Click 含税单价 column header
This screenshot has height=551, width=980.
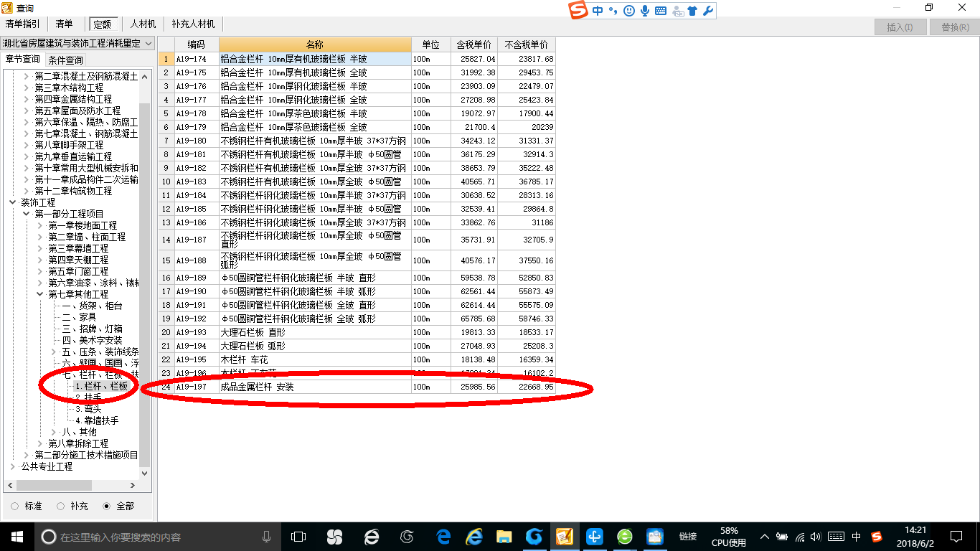(473, 44)
